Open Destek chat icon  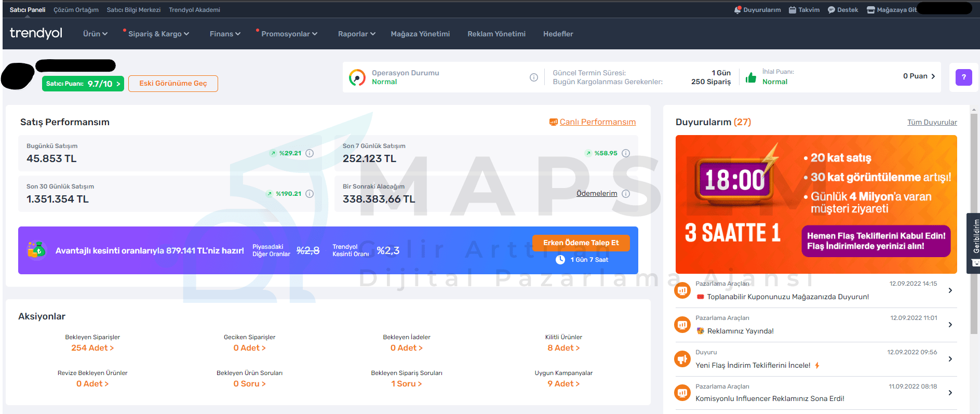[831, 10]
